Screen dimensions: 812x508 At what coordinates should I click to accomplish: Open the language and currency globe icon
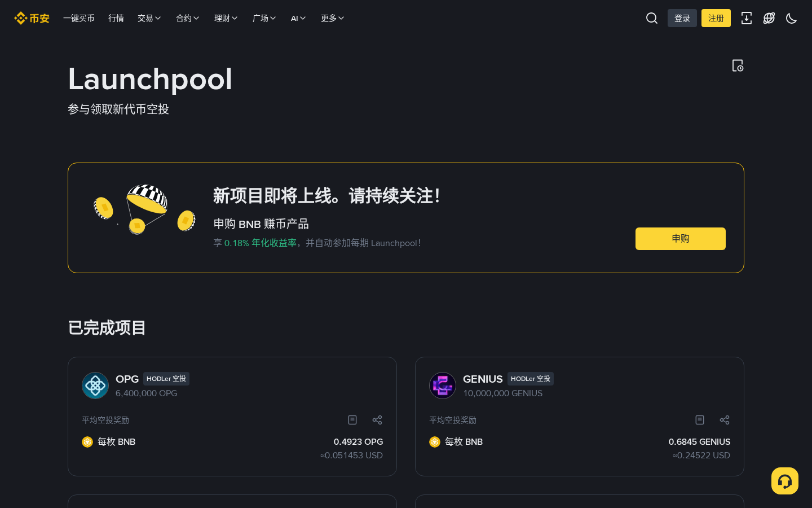pos(769,18)
